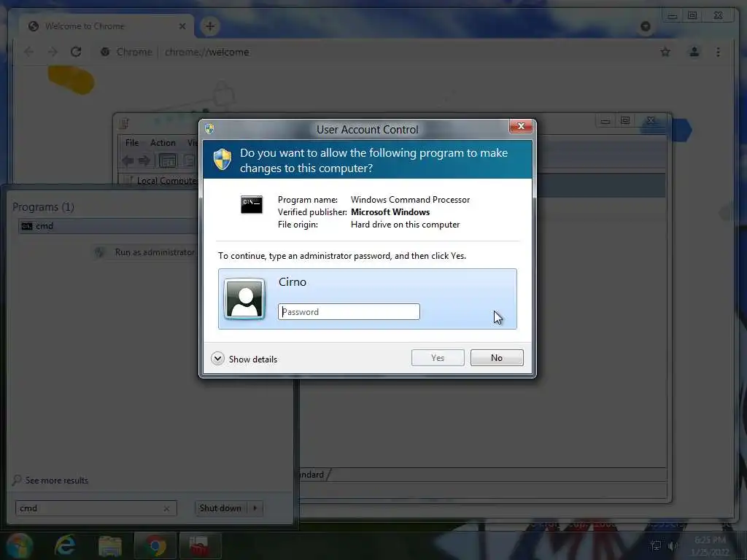Open the File menu in background console

132,143
